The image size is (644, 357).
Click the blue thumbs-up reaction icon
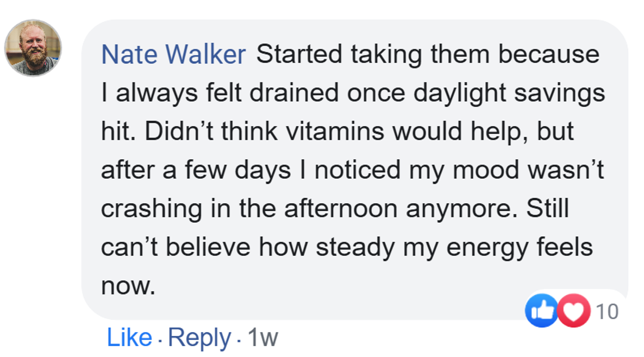541,311
